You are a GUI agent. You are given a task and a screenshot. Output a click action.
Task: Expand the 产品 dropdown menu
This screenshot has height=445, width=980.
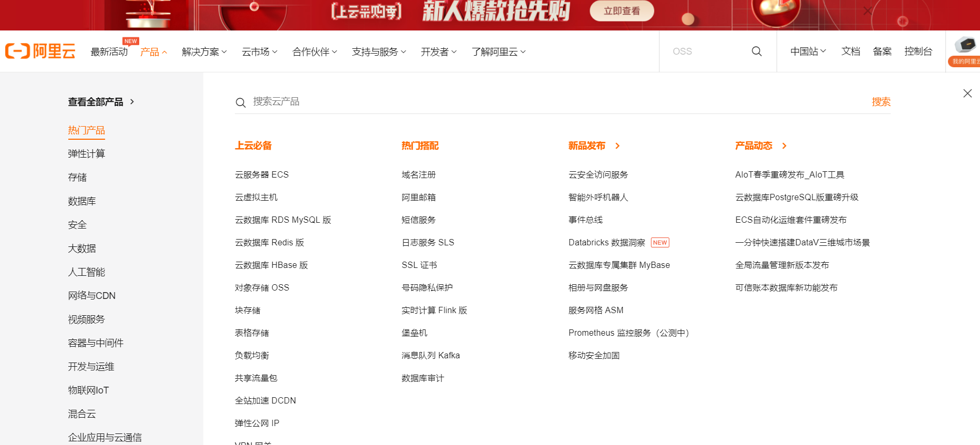pos(153,51)
